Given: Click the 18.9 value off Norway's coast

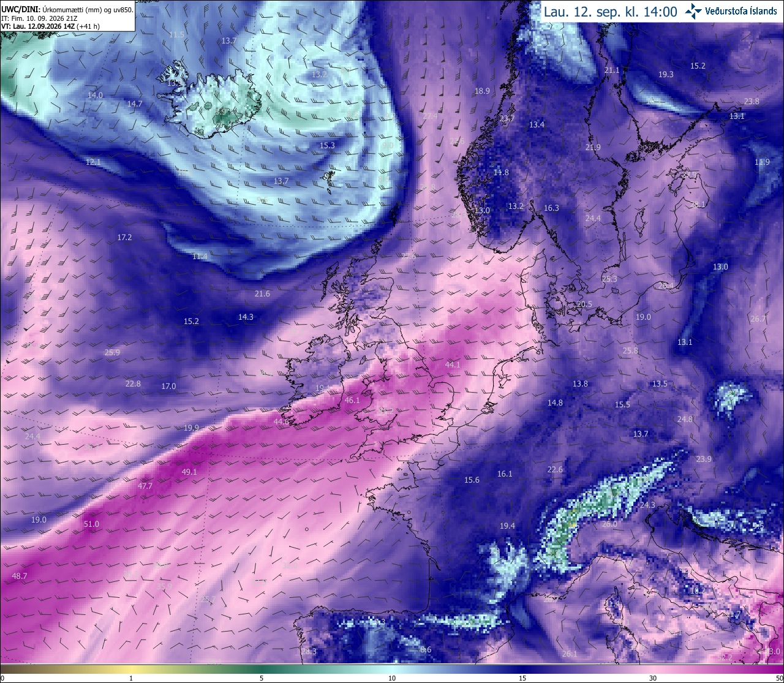Looking at the screenshot, I should tap(482, 91).
